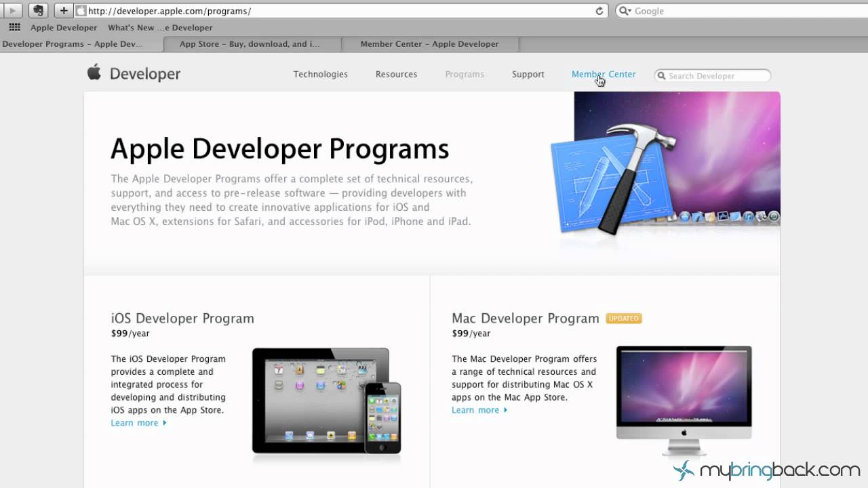Click iOS Developer Program heading

click(x=182, y=319)
